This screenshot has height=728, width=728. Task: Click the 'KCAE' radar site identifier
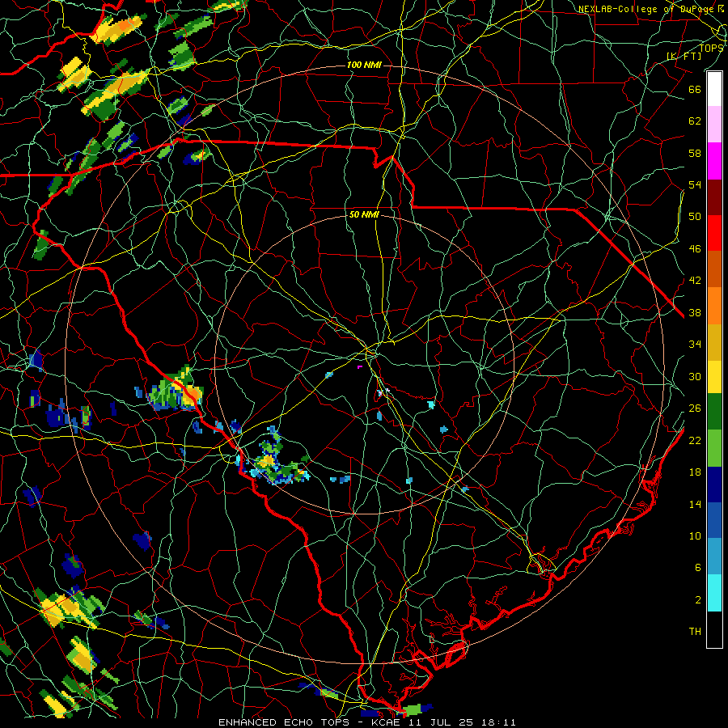click(386, 722)
